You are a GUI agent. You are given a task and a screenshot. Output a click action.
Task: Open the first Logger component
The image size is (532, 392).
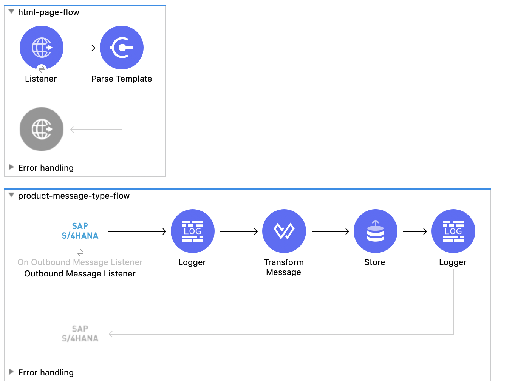tap(193, 231)
